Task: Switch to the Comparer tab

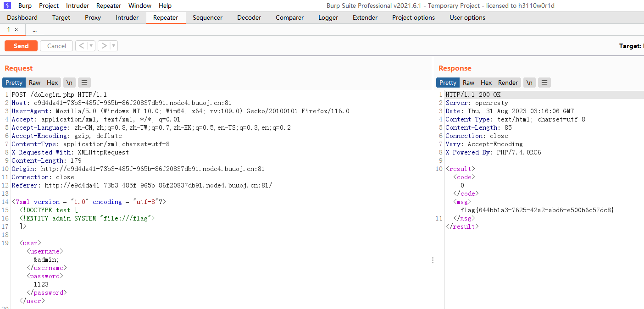Action: [289, 17]
